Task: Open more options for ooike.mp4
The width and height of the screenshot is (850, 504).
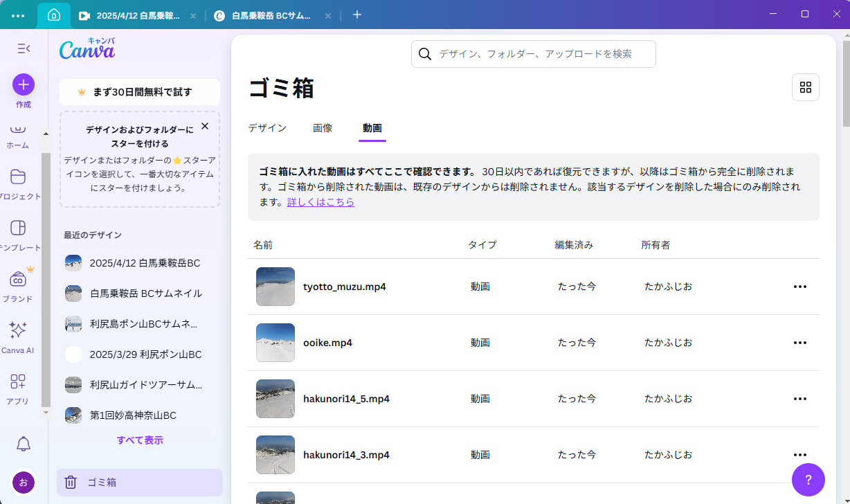Action: [799, 343]
